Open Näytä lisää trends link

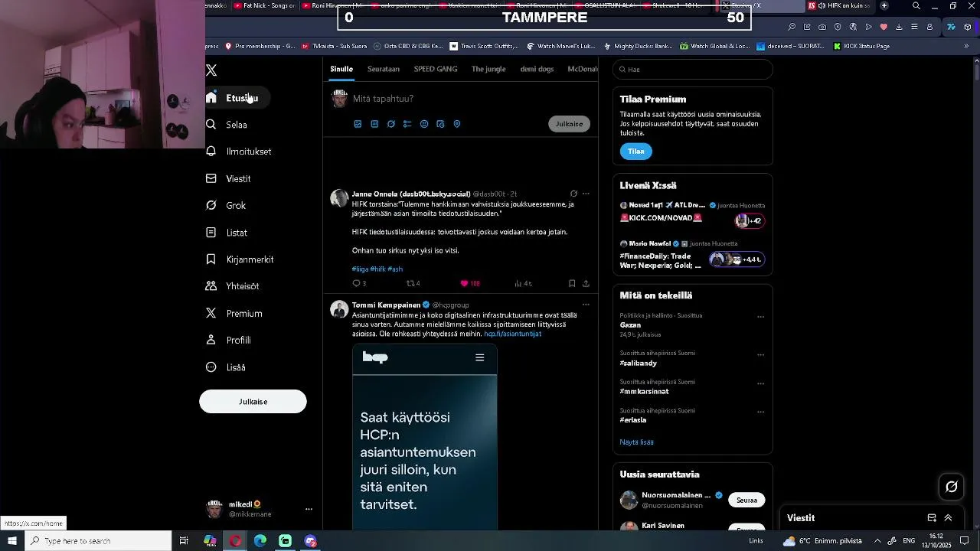click(636, 442)
